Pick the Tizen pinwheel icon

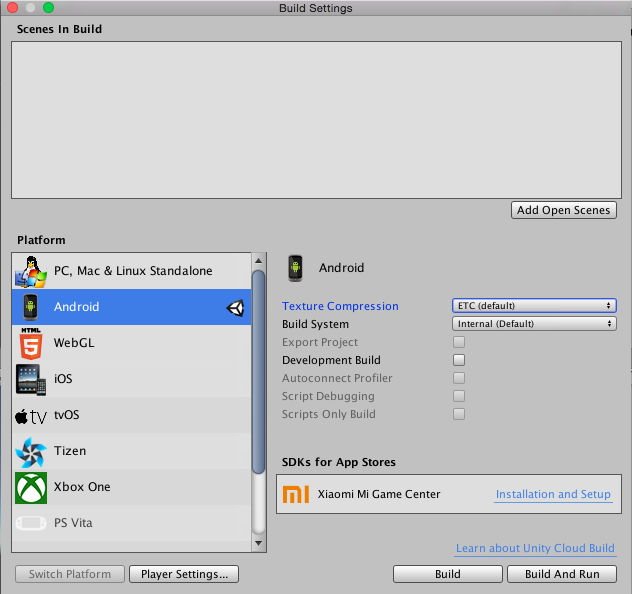click(31, 452)
